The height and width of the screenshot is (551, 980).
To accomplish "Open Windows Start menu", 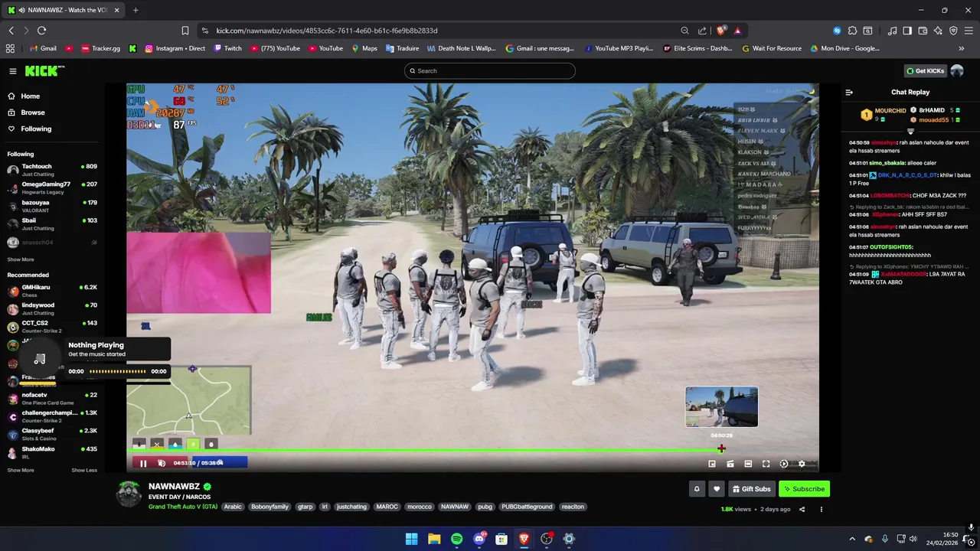I will tap(411, 539).
